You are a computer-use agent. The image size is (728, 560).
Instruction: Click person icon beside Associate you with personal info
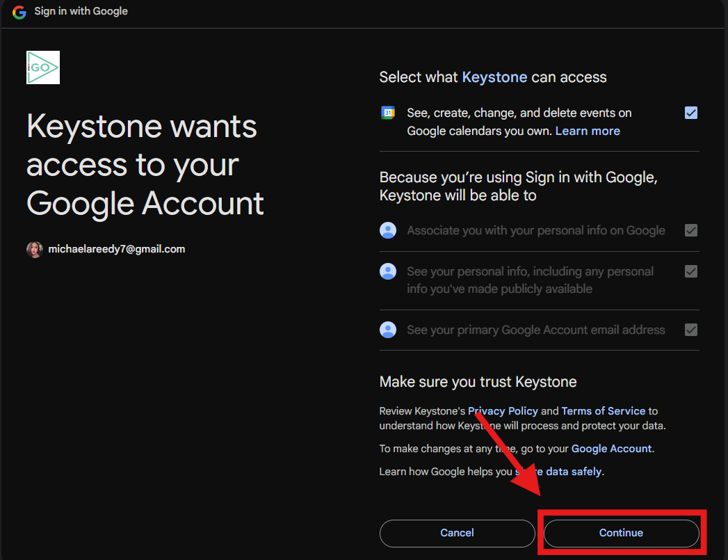388,230
